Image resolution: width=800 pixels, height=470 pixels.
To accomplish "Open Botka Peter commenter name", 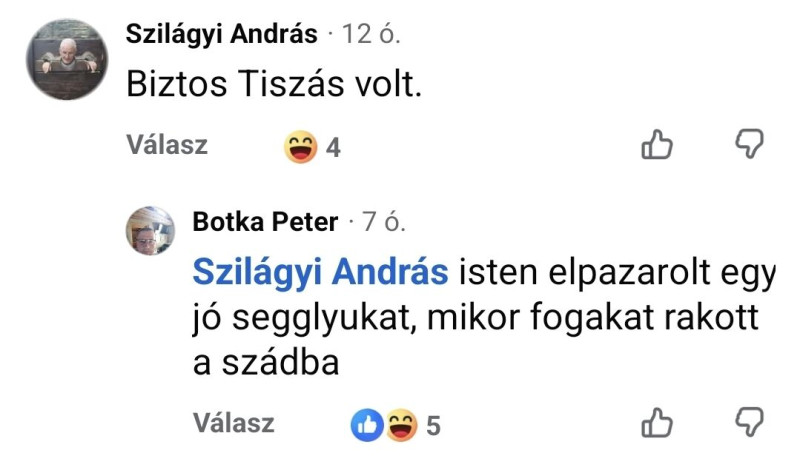I will (265, 222).
